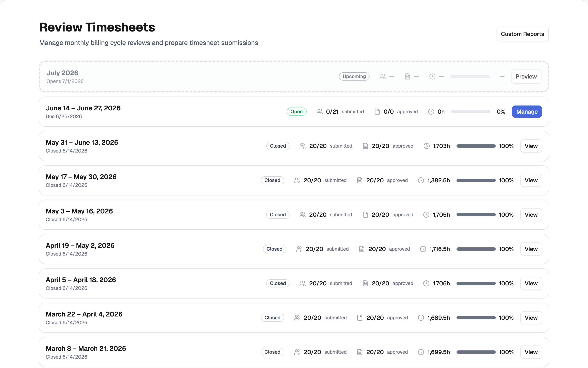Click people icon beside 0/21 submitted
The height and width of the screenshot is (368, 588).
point(320,112)
